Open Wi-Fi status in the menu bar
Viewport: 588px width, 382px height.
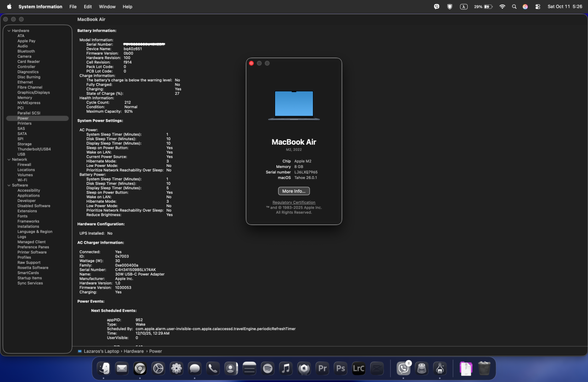[502, 7]
